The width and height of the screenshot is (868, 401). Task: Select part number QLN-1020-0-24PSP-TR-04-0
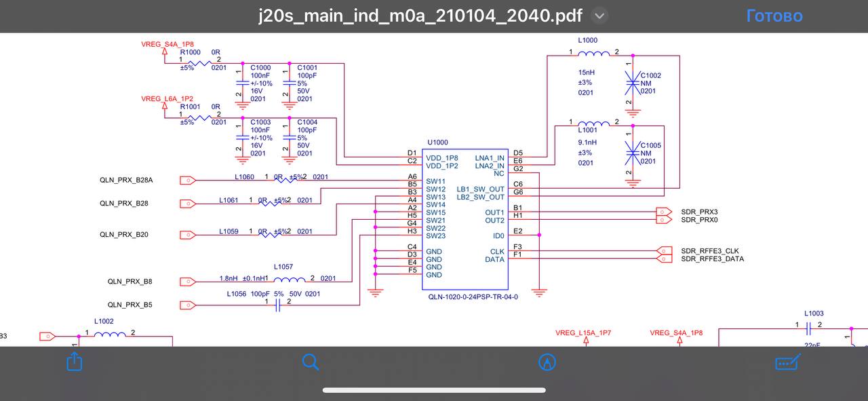(x=473, y=297)
